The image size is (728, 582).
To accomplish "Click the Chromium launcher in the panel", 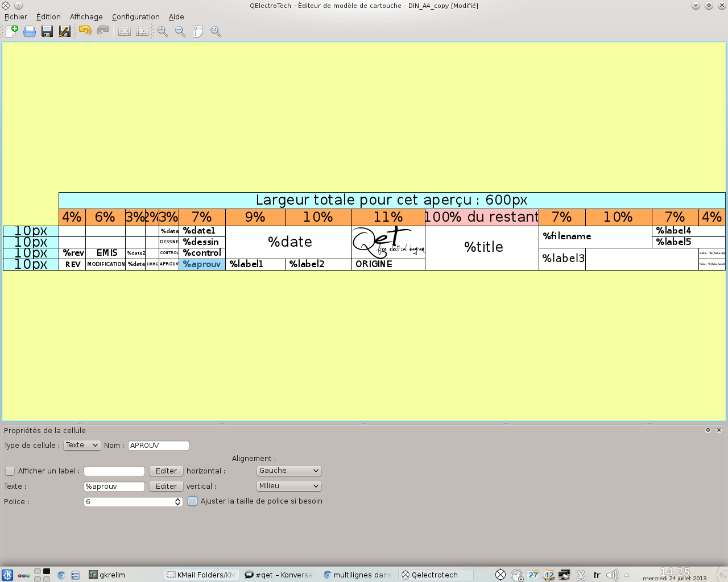I will (61, 575).
